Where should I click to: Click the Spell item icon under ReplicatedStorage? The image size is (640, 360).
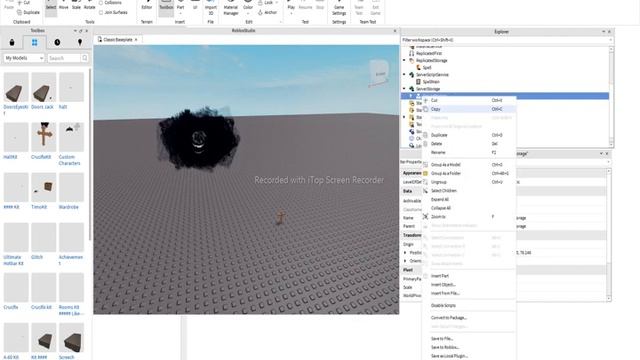tap(418, 67)
